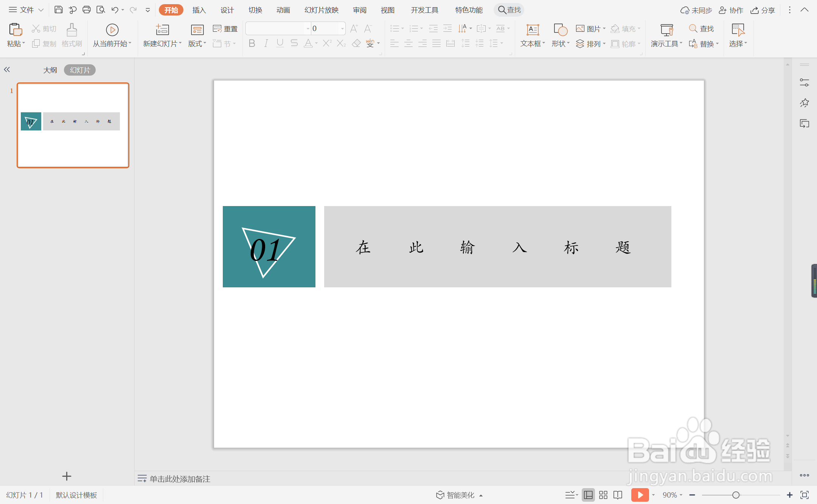The width and height of the screenshot is (817, 504).
Task: Click the zoom slider handle
Action: click(736, 495)
